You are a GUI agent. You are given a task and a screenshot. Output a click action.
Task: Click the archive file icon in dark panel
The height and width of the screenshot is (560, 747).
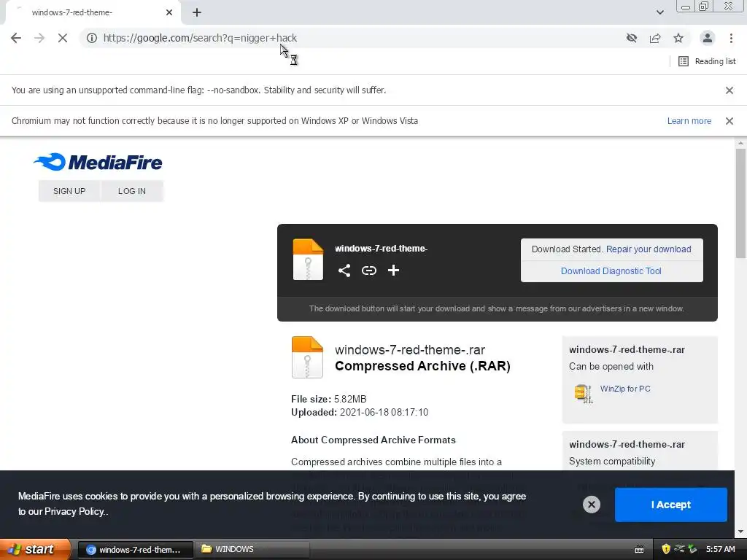click(x=308, y=260)
